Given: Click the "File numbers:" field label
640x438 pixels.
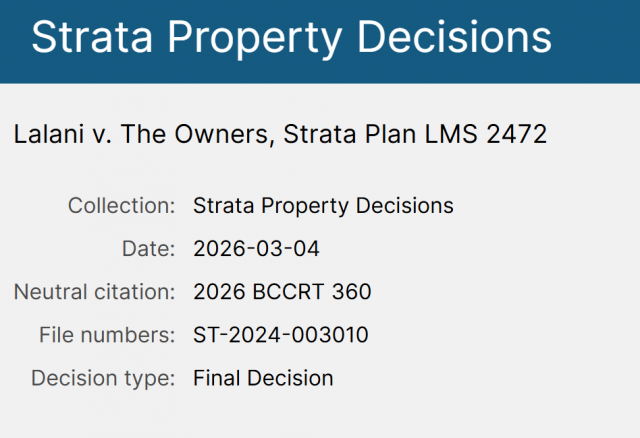Looking at the screenshot, I should coord(109,335).
